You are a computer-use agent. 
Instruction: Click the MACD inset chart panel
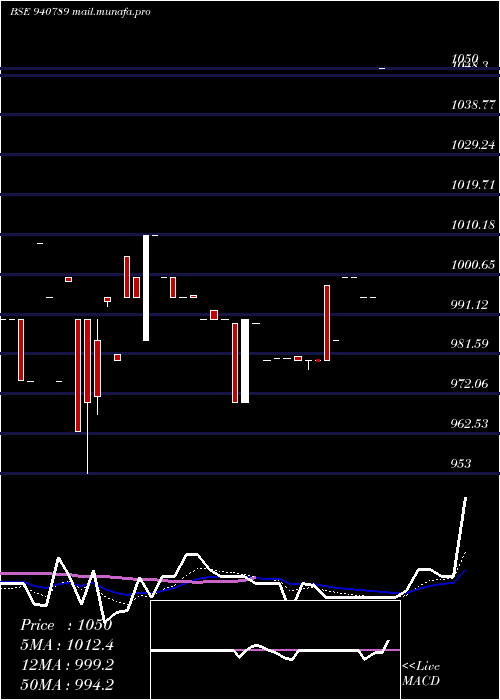tap(275, 650)
